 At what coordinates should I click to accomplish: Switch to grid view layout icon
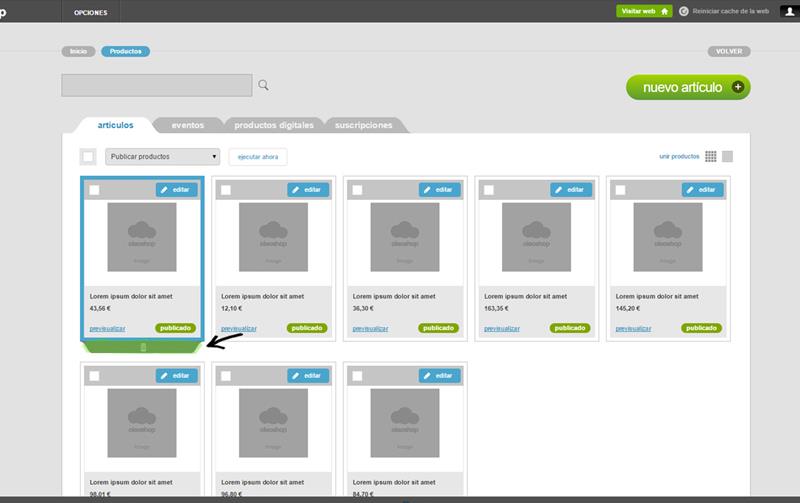point(711,156)
